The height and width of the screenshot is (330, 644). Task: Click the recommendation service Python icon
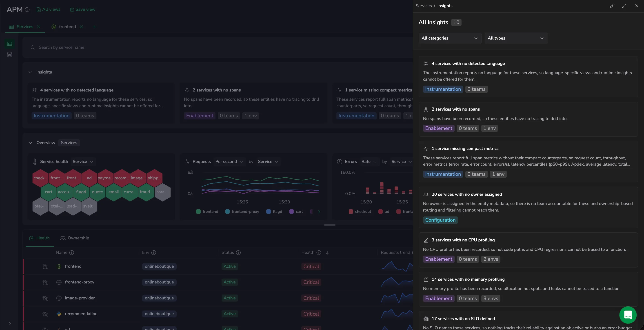[59, 314]
